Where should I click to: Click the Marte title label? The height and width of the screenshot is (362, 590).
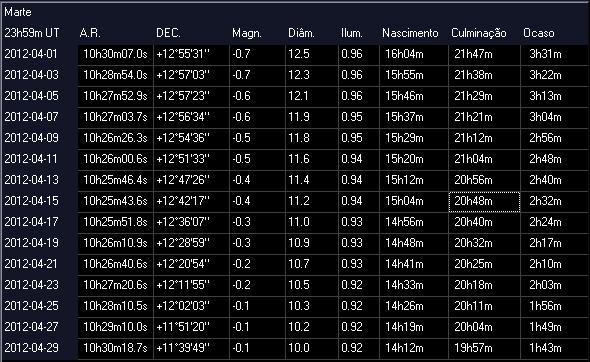(18, 12)
